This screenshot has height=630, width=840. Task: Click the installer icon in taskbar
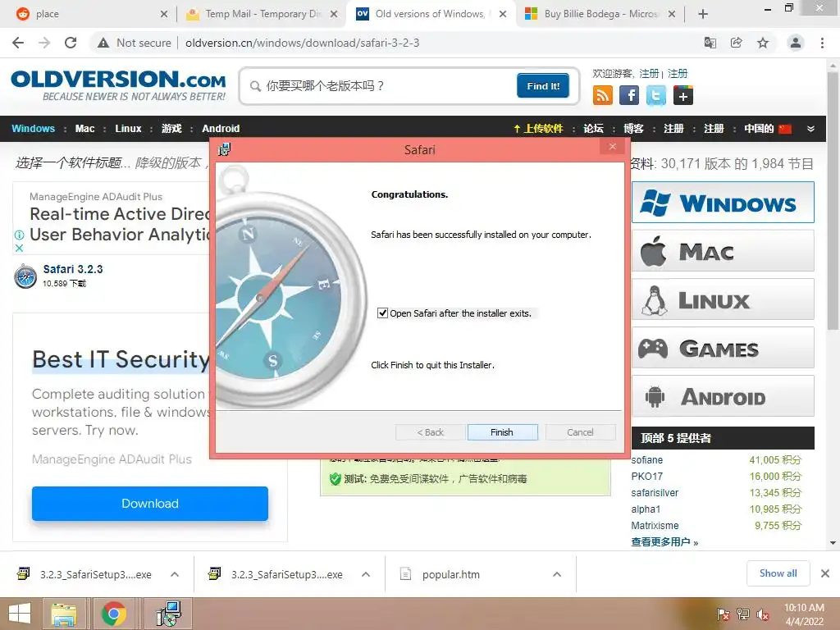[x=169, y=614]
